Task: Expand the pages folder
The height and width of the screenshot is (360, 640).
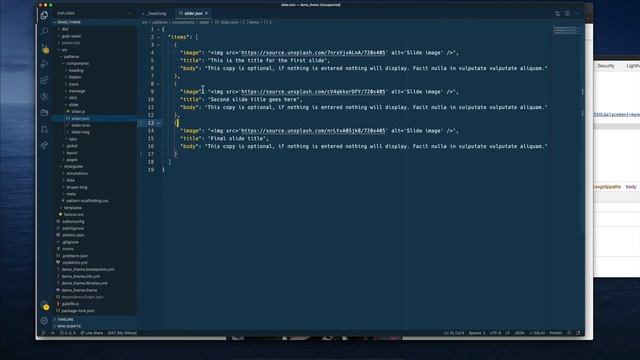Action: (x=72, y=160)
